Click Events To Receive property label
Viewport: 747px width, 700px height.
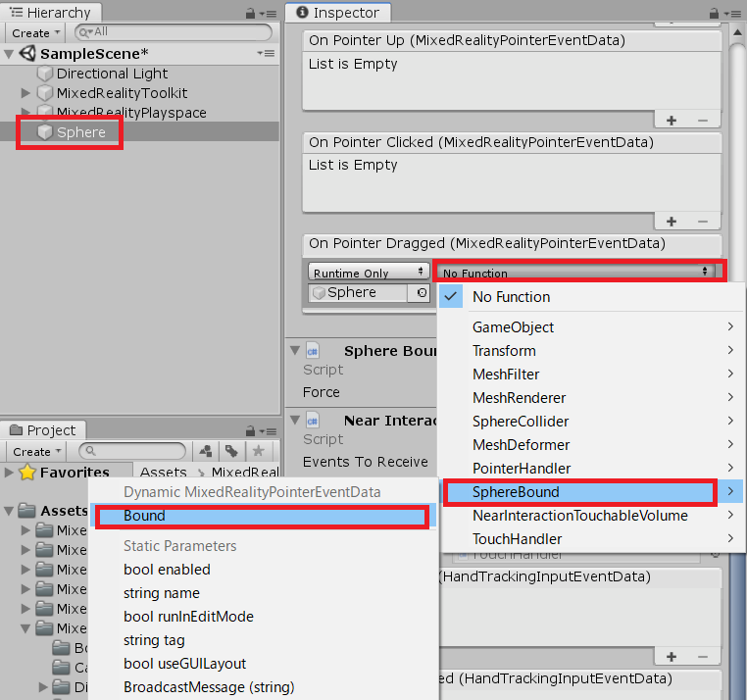pos(366,462)
